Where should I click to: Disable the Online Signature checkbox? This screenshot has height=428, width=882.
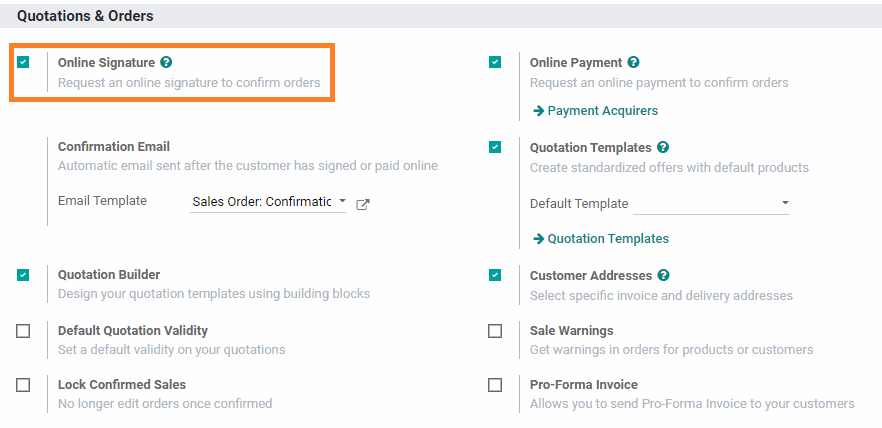point(24,62)
